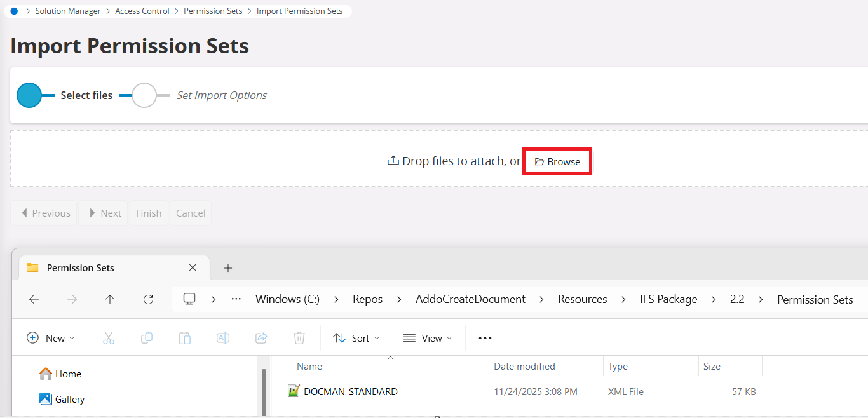The width and height of the screenshot is (868, 418).
Task: Select the DOCMAN_STANDARD XML file
Action: click(x=350, y=391)
